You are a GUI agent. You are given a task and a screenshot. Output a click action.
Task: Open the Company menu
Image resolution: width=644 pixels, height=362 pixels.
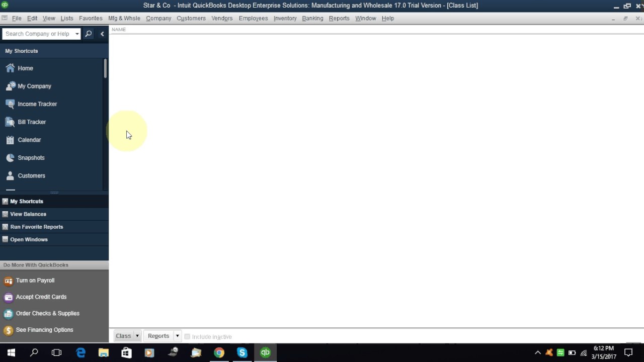pos(158,18)
